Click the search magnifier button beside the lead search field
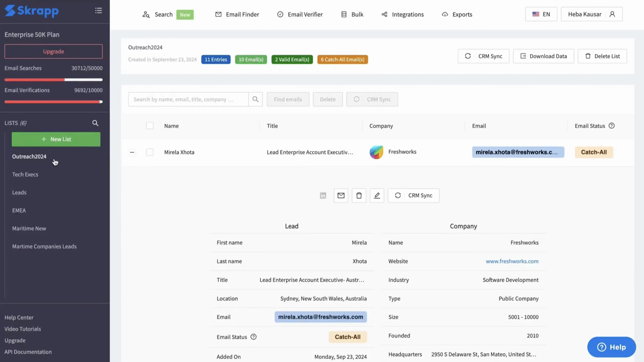Image resolution: width=644 pixels, height=362 pixels. pyautogui.click(x=256, y=99)
